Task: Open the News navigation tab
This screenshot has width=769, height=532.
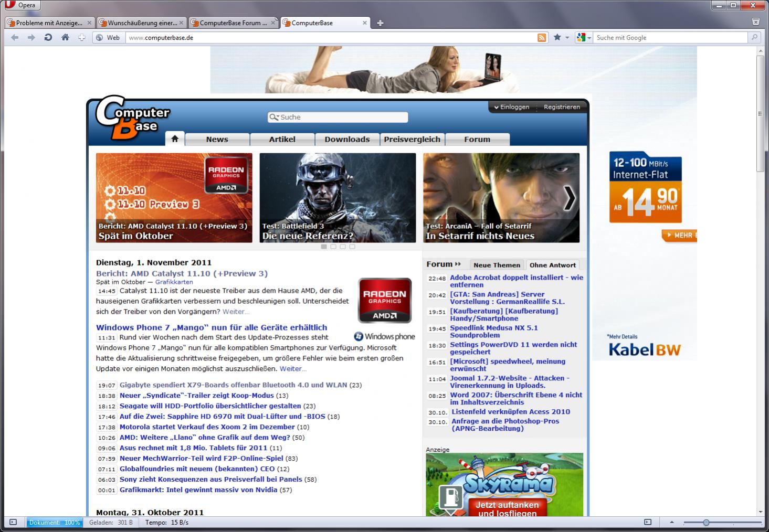Action: [x=217, y=140]
